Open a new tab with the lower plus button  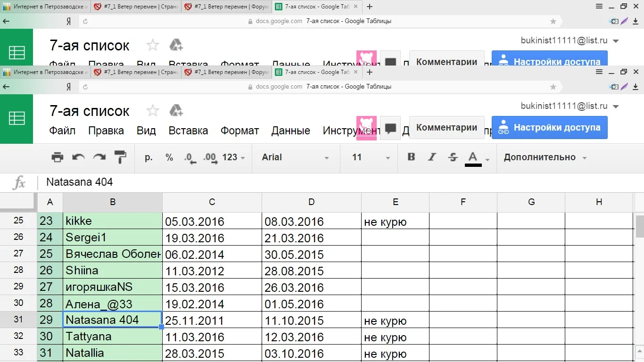[370, 72]
